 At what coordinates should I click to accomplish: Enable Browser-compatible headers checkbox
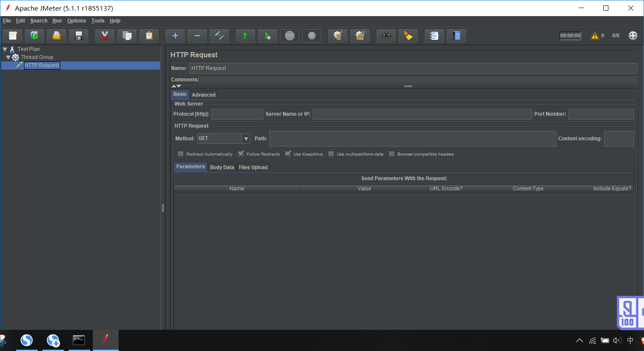[x=392, y=154]
